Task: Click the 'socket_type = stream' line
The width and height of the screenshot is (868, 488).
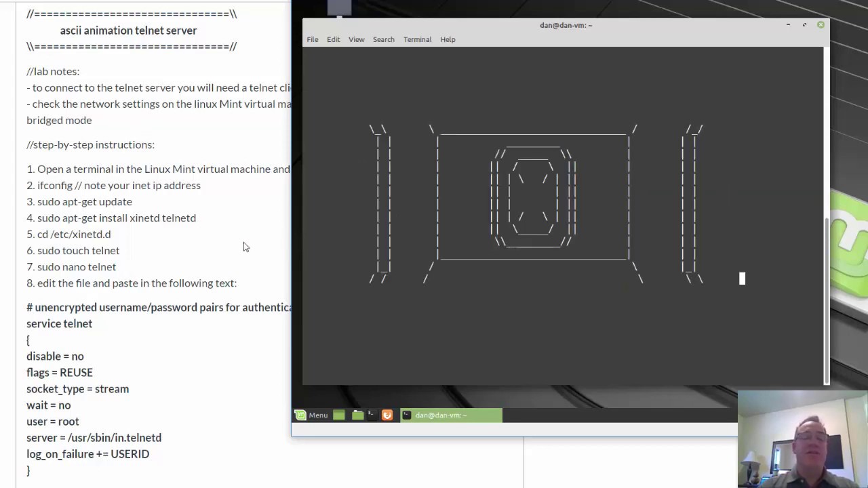Action: pyautogui.click(x=77, y=388)
